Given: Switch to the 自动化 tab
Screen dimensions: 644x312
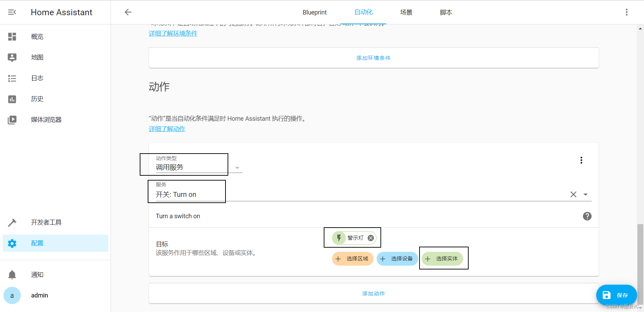Looking at the screenshot, I should point(364,12).
